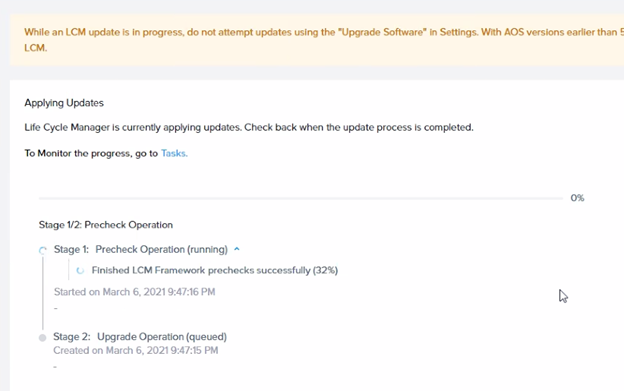Collapse Stage 1 Precheck Operation chevron
Image resolution: width=624 pixels, height=391 pixels.
click(237, 249)
